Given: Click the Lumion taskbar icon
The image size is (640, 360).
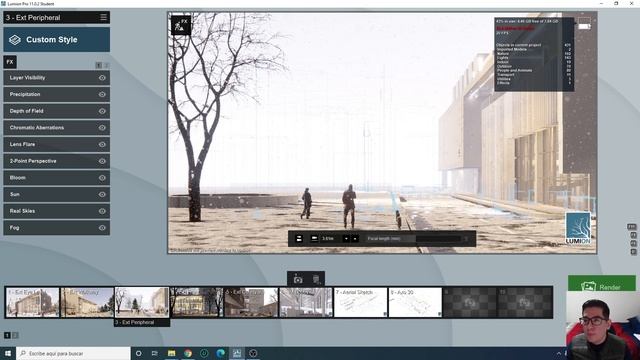Looking at the screenshot, I should [237, 353].
